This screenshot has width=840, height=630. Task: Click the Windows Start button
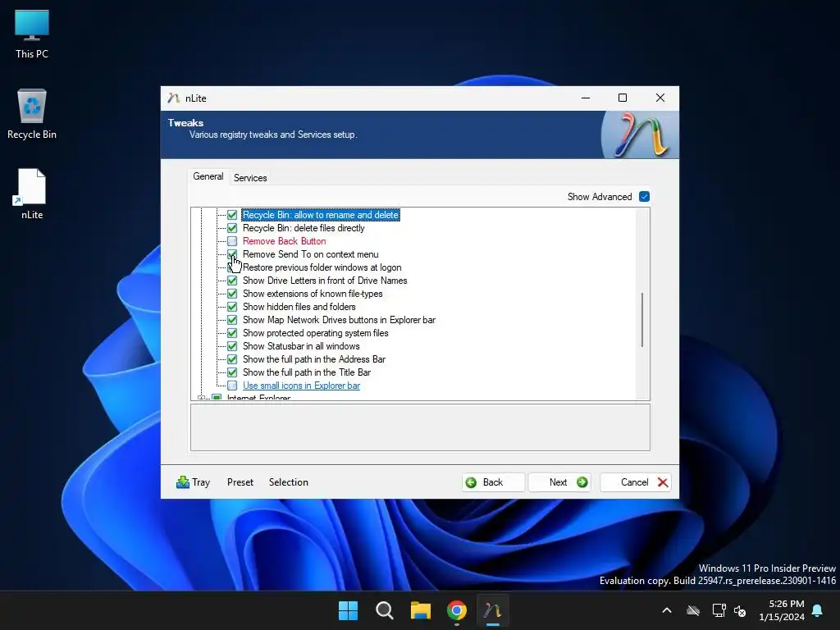[x=348, y=610]
